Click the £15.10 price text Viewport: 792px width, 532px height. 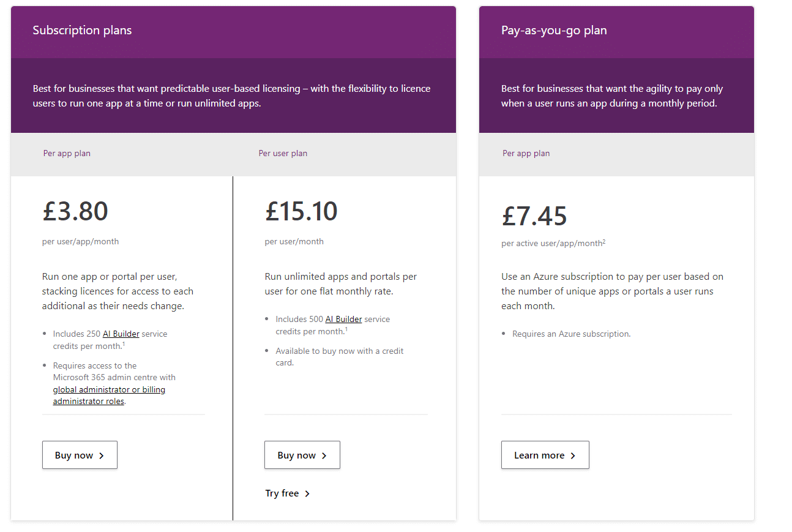point(301,211)
